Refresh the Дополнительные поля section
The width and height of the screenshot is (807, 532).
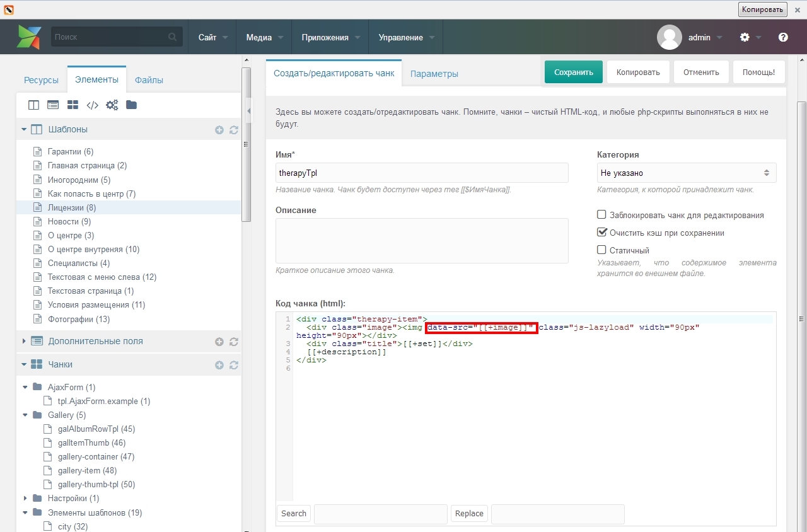point(234,342)
